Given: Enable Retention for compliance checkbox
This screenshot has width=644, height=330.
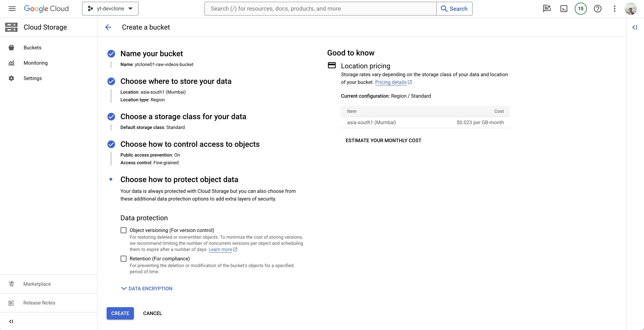Looking at the screenshot, I should tap(124, 259).
